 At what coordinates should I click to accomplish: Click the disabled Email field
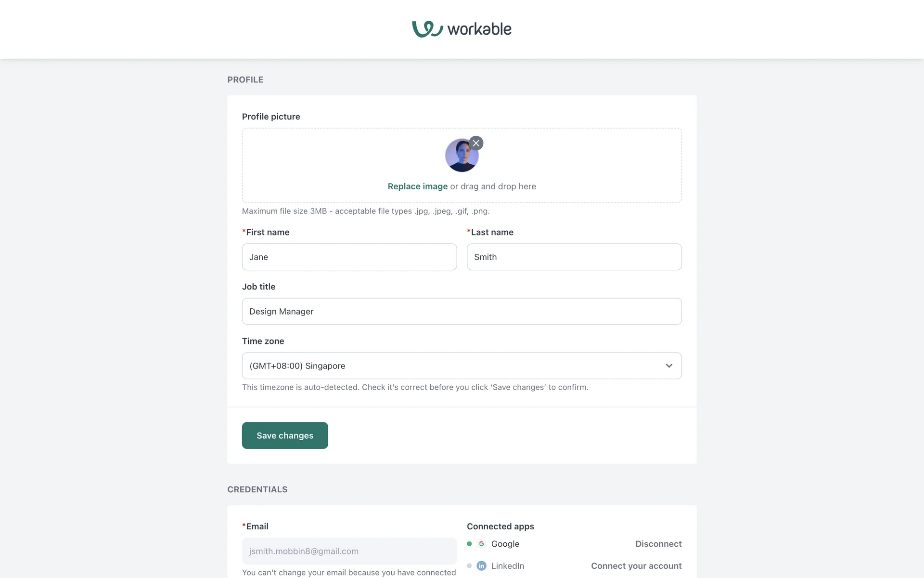pyautogui.click(x=349, y=551)
